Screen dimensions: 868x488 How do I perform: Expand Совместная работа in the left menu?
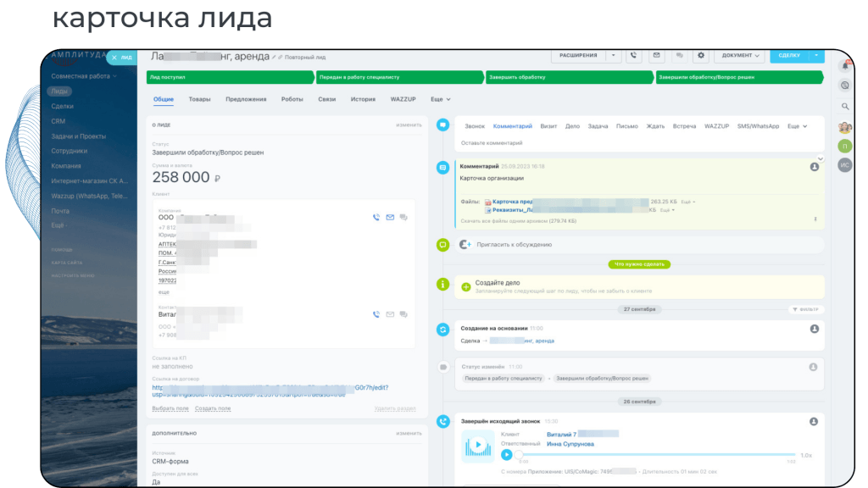84,76
